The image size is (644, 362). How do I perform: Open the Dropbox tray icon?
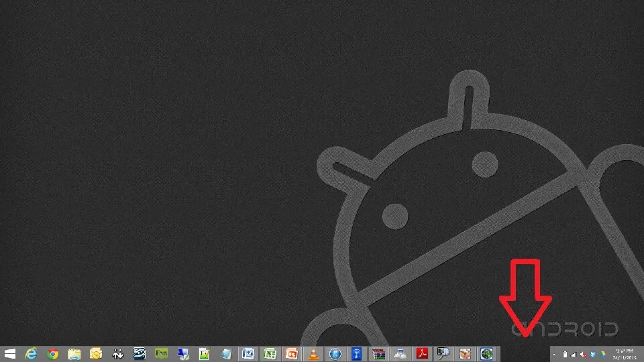pyautogui.click(x=593, y=354)
